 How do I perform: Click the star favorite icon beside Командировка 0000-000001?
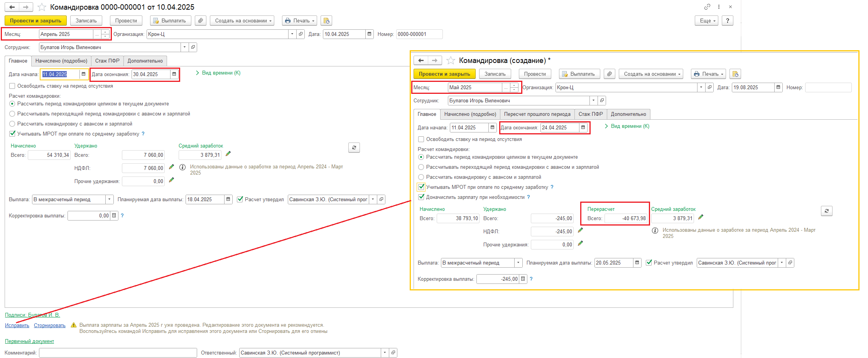pyautogui.click(x=42, y=7)
